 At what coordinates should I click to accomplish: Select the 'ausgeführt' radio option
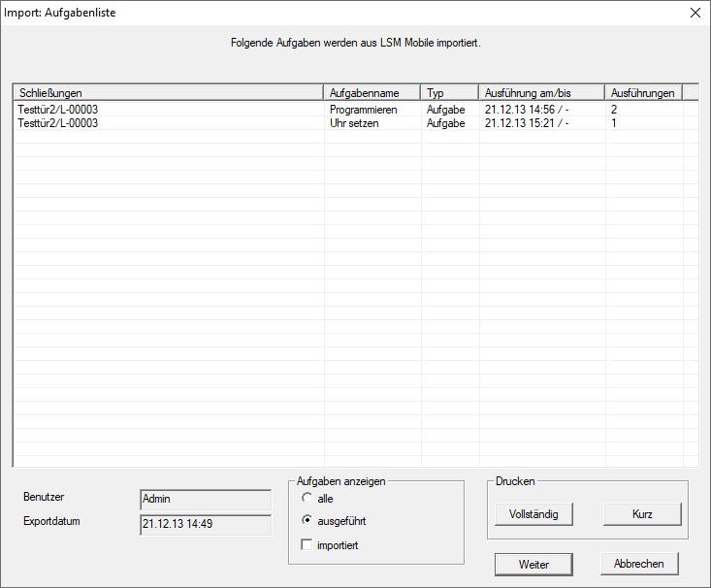307,521
